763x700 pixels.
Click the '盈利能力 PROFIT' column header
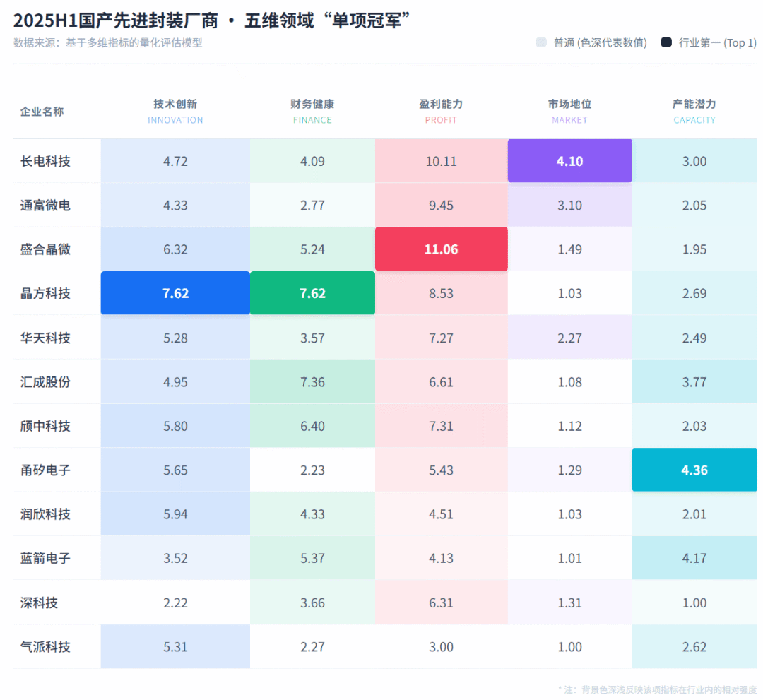(x=441, y=112)
